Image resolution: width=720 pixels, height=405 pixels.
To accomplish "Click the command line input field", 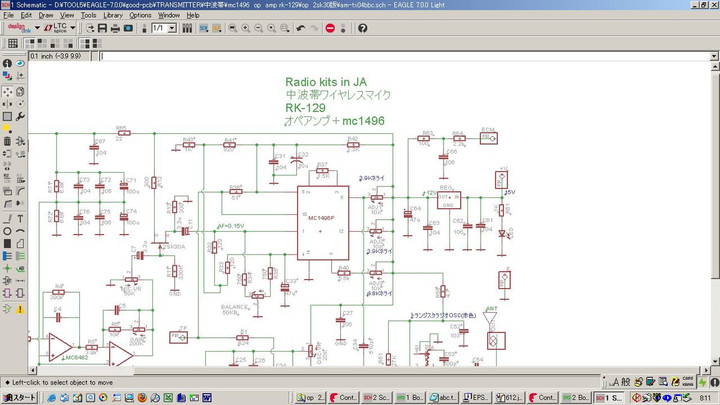I will click(400, 56).
